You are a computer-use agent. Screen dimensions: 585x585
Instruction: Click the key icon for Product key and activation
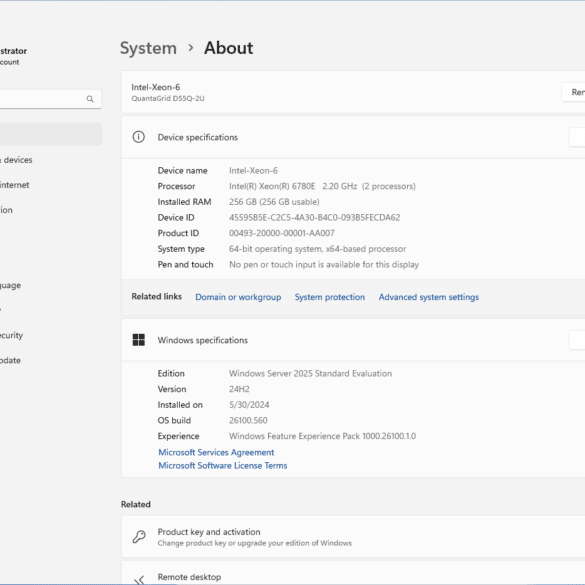tap(139, 537)
